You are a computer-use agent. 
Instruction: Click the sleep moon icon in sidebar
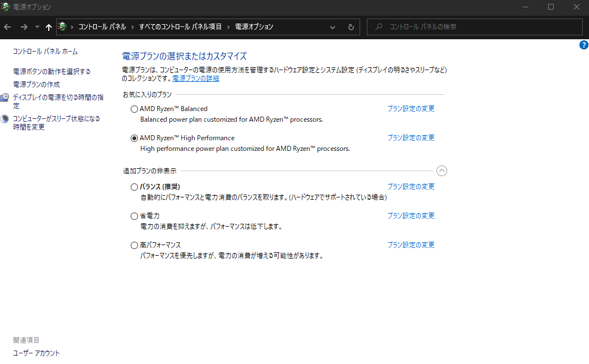[4, 119]
